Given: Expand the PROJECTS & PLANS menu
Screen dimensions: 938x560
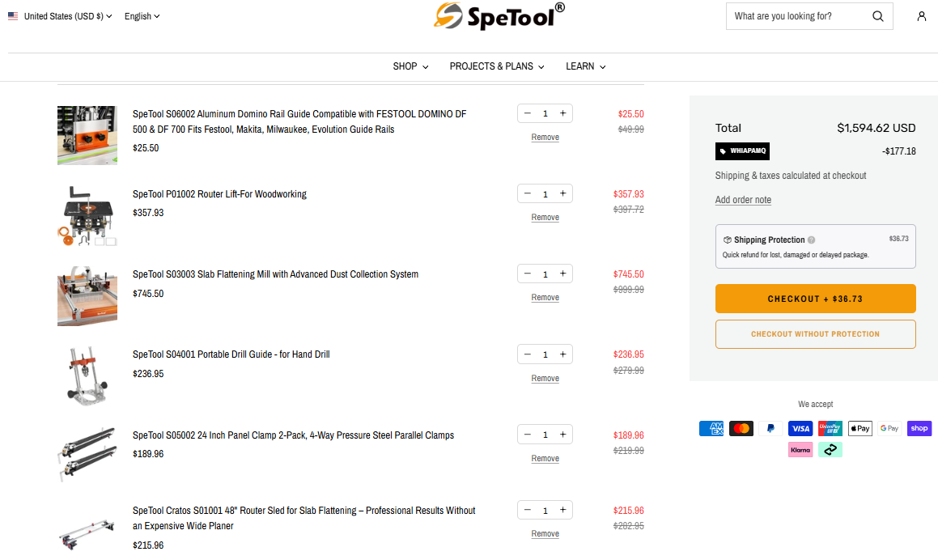Looking at the screenshot, I should pyautogui.click(x=497, y=66).
